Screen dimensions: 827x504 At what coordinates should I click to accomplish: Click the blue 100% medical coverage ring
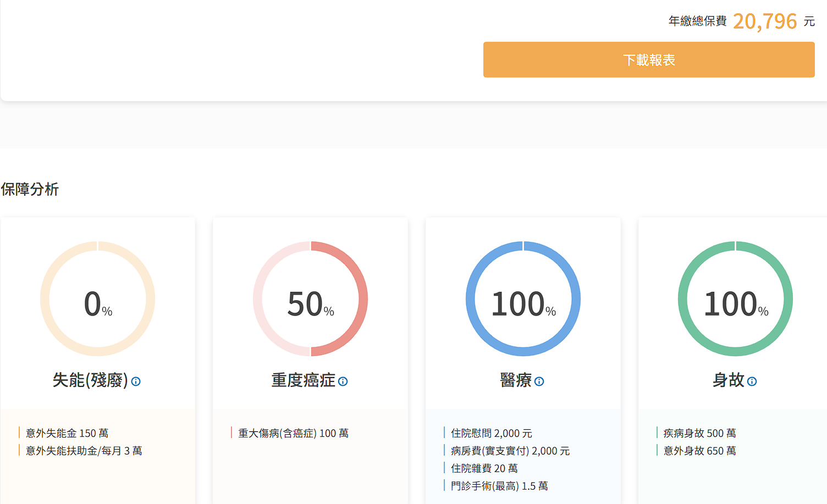point(523,299)
